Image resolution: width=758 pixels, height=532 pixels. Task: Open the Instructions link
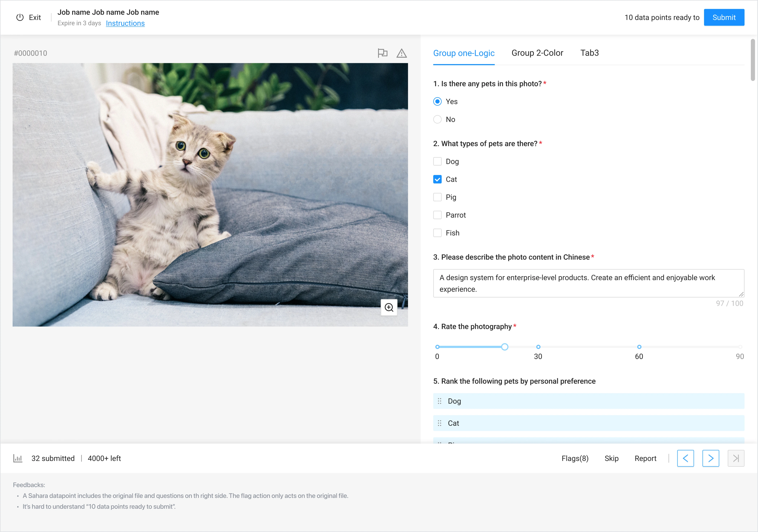125,23
